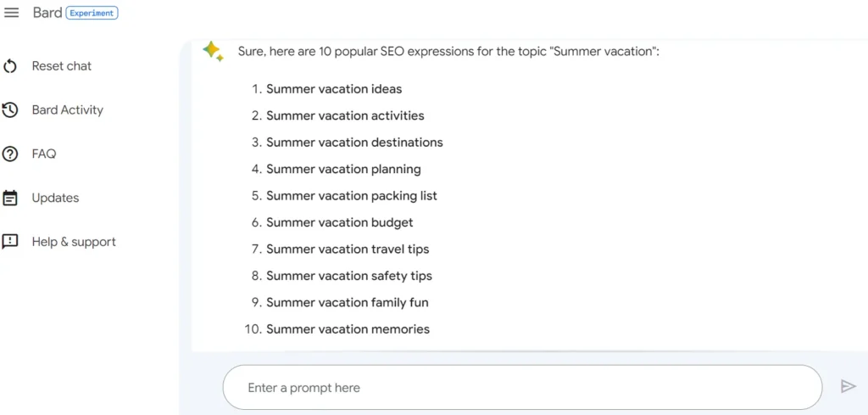
Task: Click the Bard Activity history clock icon
Action: point(11,110)
